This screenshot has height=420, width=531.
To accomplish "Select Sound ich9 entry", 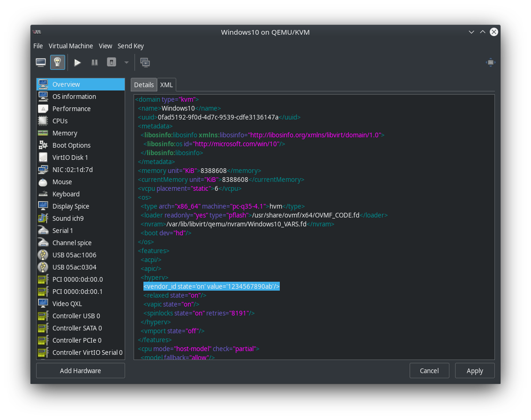I will [x=81, y=218].
